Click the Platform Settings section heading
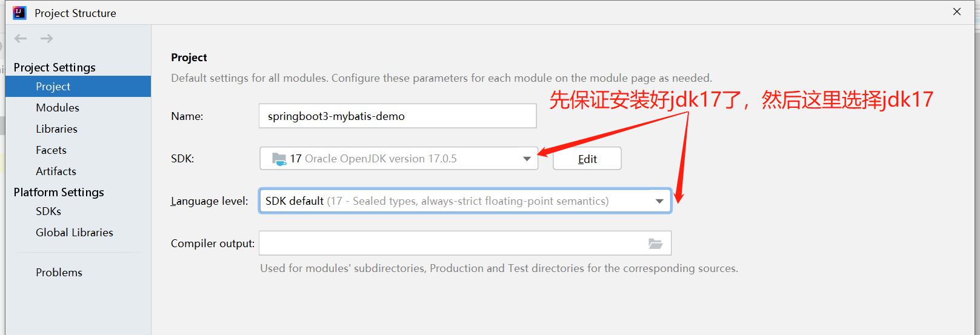The image size is (980, 335). click(59, 192)
